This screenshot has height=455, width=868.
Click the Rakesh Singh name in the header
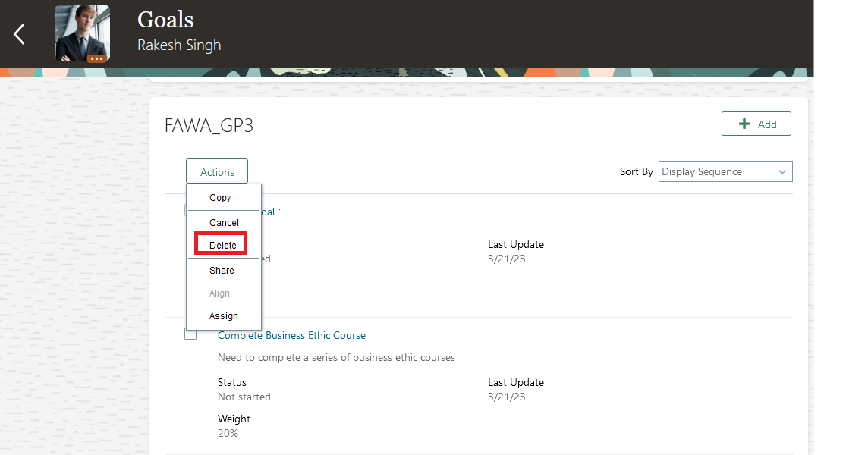click(179, 45)
